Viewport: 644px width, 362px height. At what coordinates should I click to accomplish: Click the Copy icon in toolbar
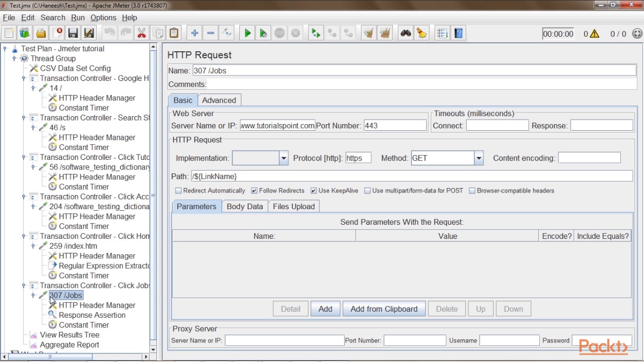[157, 33]
